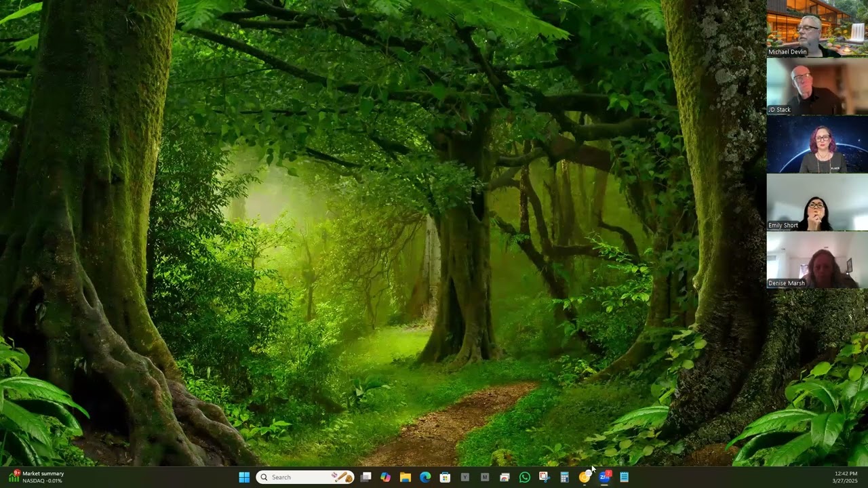Open the Windows Start menu

244,477
